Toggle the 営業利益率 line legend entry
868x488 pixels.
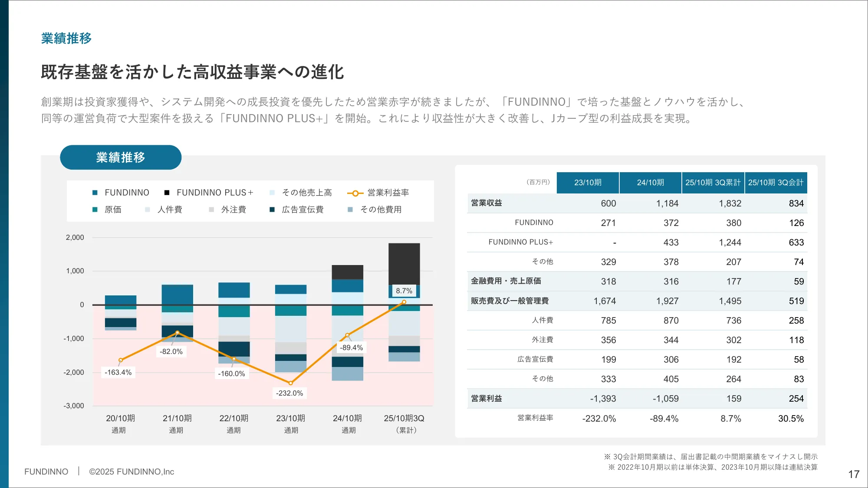[356, 193]
